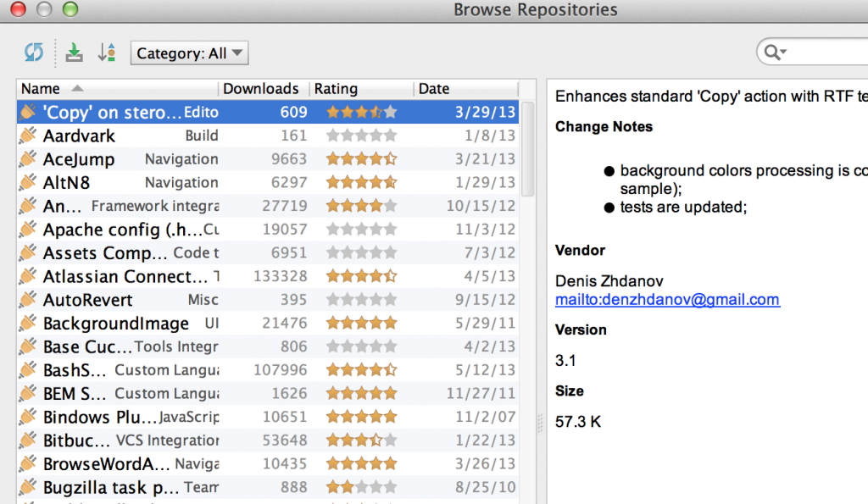This screenshot has width=868, height=504.
Task: Select the AutoRevert plugin name
Action: [x=88, y=300]
